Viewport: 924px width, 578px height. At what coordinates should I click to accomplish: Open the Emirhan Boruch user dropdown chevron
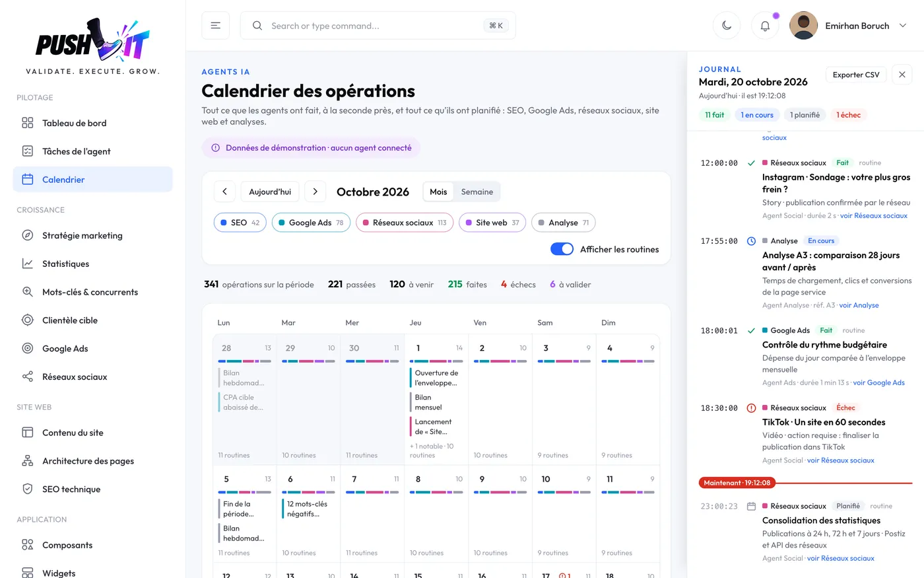(903, 26)
